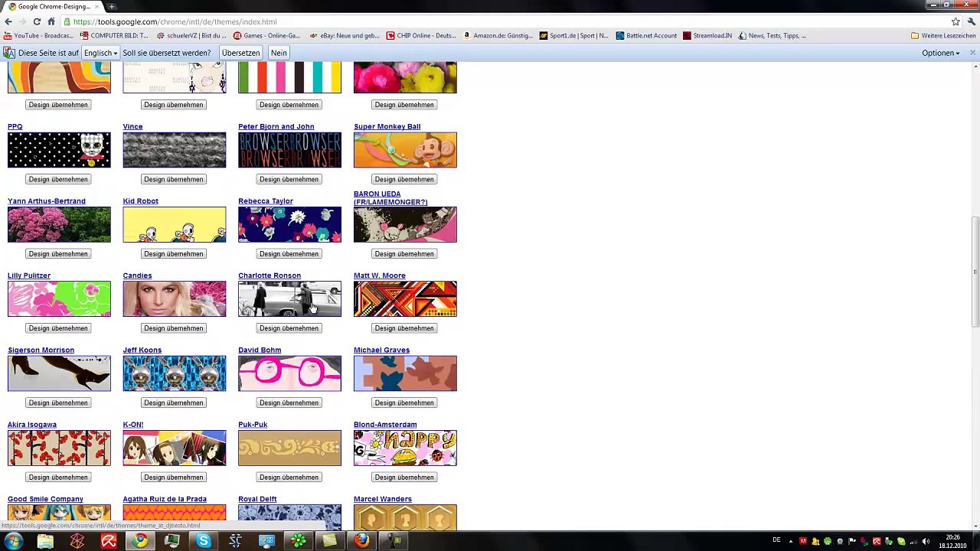Click the address bar URL field
Viewport: 980px width, 551px height.
click(505, 21)
